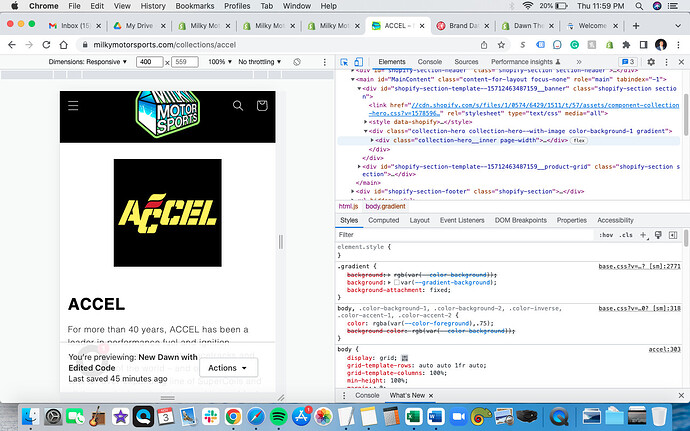Toggle the computed styles sidebar pane icon
This screenshot has width=690, height=431.
pyautogui.click(x=673, y=235)
